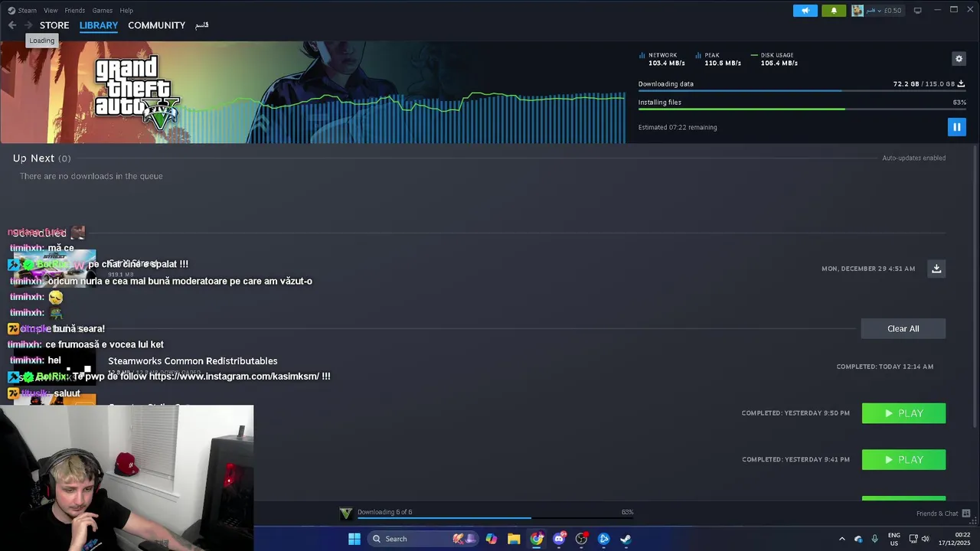Play the game completed yesterday 9:50 PM
Viewport: 980px width, 551px height.
(903, 413)
